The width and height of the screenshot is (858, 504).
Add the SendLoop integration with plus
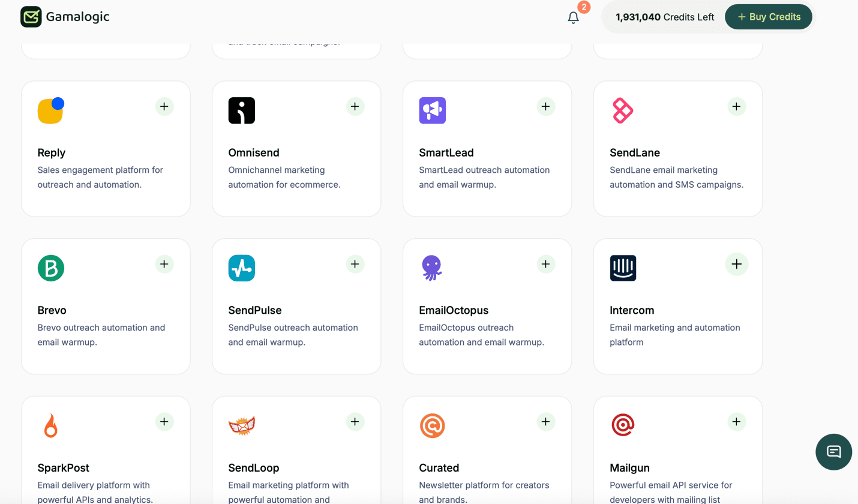coord(355,422)
